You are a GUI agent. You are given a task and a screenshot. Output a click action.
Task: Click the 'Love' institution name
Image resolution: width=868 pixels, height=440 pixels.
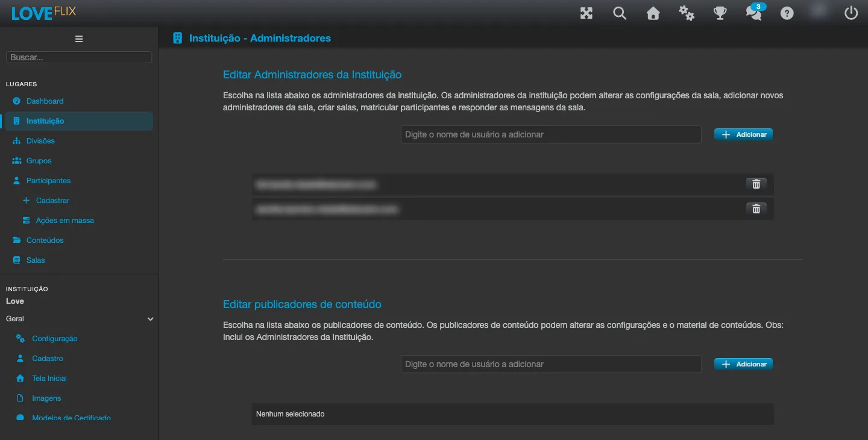click(x=15, y=301)
